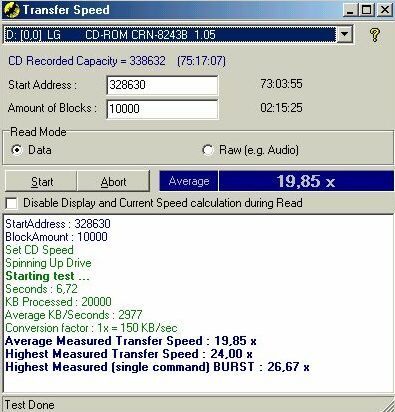Enable Disable Display and Current Speed checkbox
The width and height of the screenshot is (395, 412).
pos(12,203)
